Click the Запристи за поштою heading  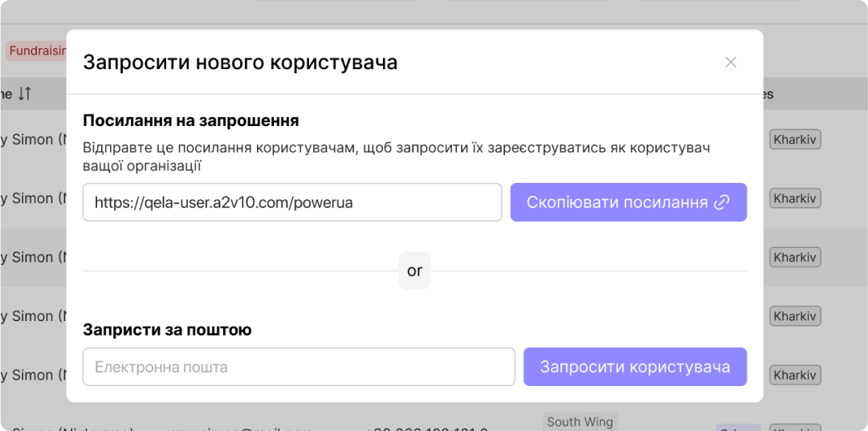point(167,330)
